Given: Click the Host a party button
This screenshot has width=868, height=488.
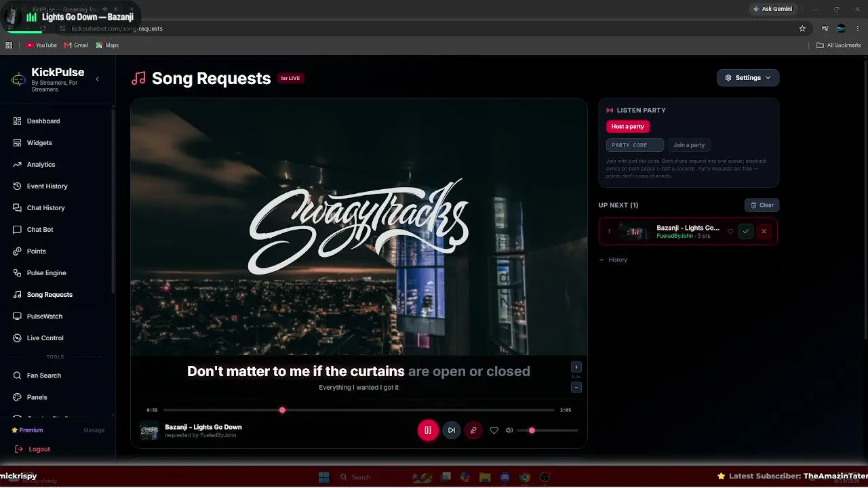Looking at the screenshot, I should pos(628,127).
